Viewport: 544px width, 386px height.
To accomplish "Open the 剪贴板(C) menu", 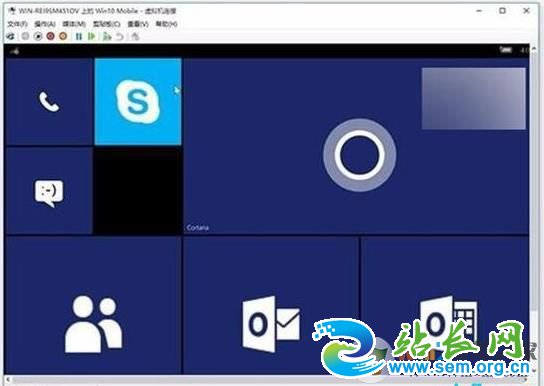I will pyautogui.click(x=107, y=24).
